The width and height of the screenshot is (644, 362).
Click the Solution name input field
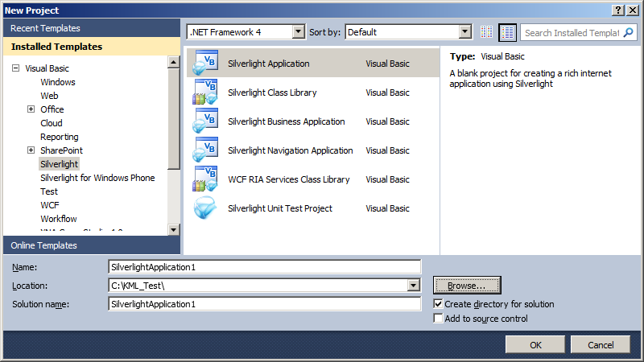(x=265, y=304)
